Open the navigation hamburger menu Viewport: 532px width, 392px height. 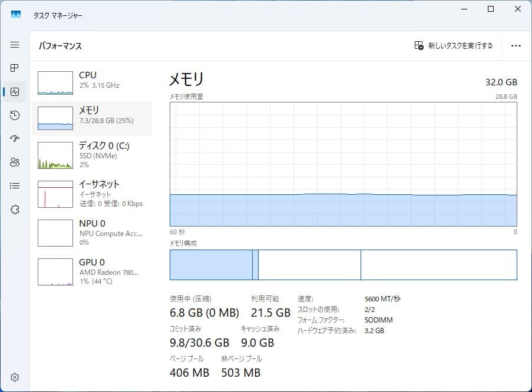[x=15, y=45]
